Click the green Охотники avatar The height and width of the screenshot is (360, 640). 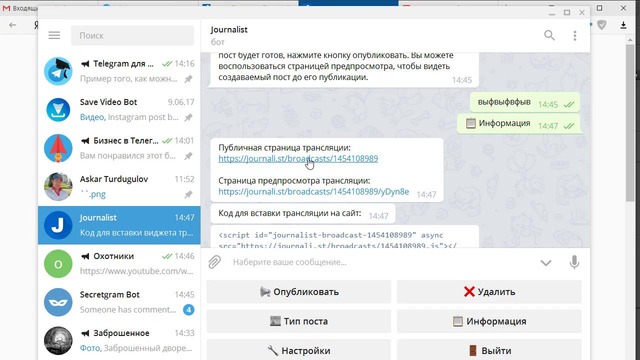[x=58, y=264]
